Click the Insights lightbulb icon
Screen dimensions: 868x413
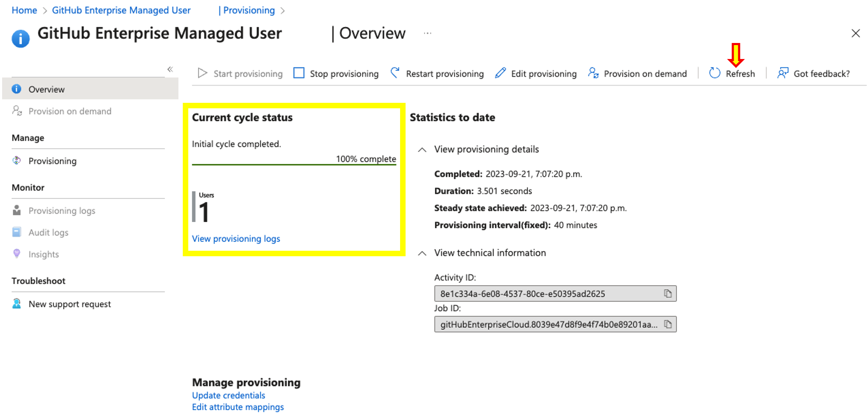(17, 254)
